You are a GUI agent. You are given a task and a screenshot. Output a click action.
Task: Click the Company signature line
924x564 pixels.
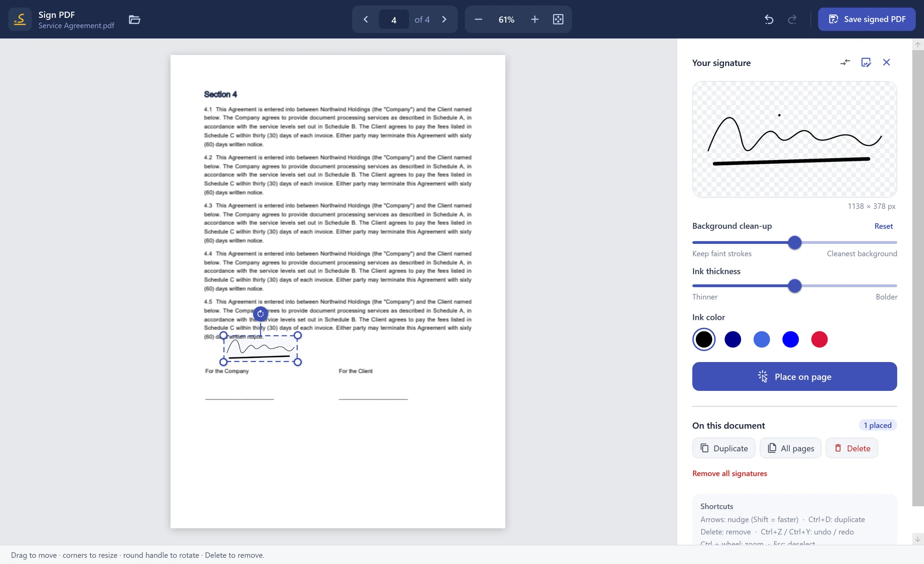pos(239,399)
